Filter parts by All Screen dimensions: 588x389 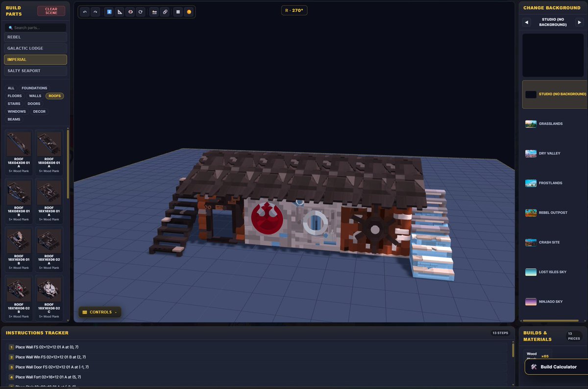click(x=11, y=88)
